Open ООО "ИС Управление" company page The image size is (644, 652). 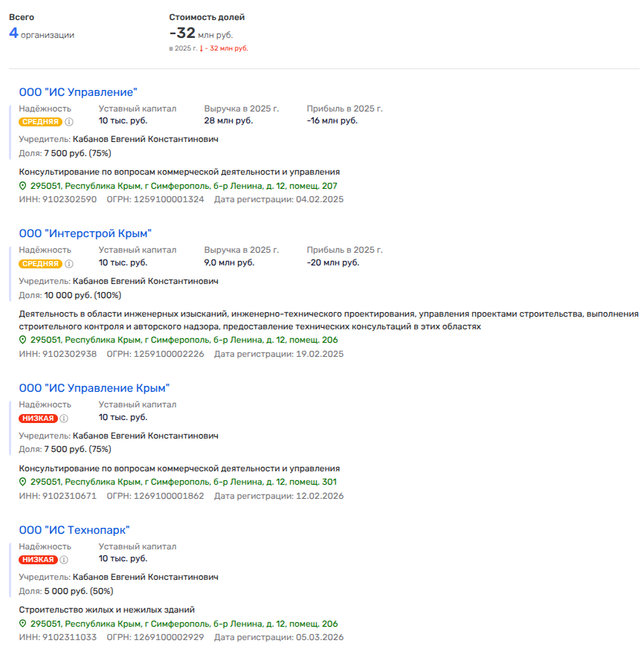pyautogui.click(x=78, y=92)
